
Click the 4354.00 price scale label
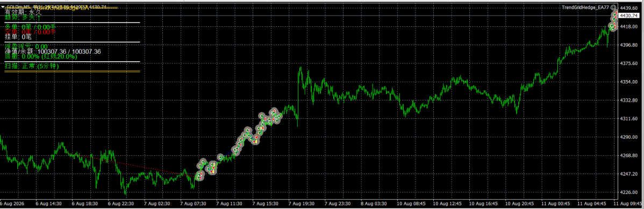(x=628, y=82)
